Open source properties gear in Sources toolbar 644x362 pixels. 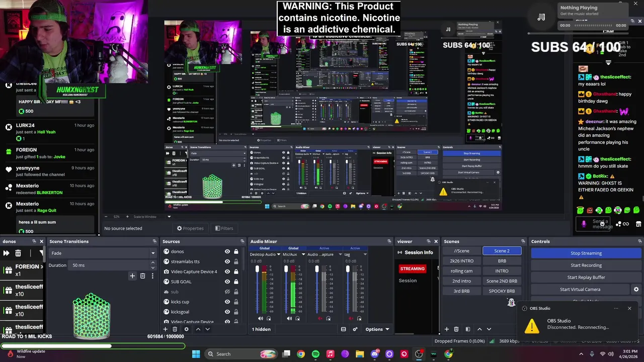[x=186, y=329]
